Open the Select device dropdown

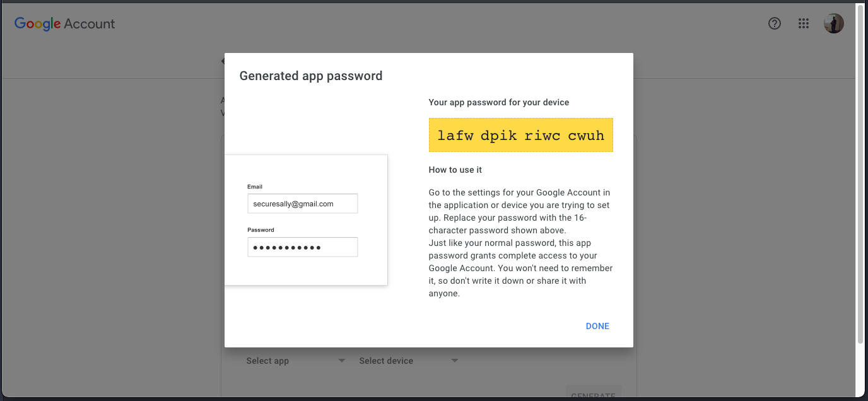409,361
